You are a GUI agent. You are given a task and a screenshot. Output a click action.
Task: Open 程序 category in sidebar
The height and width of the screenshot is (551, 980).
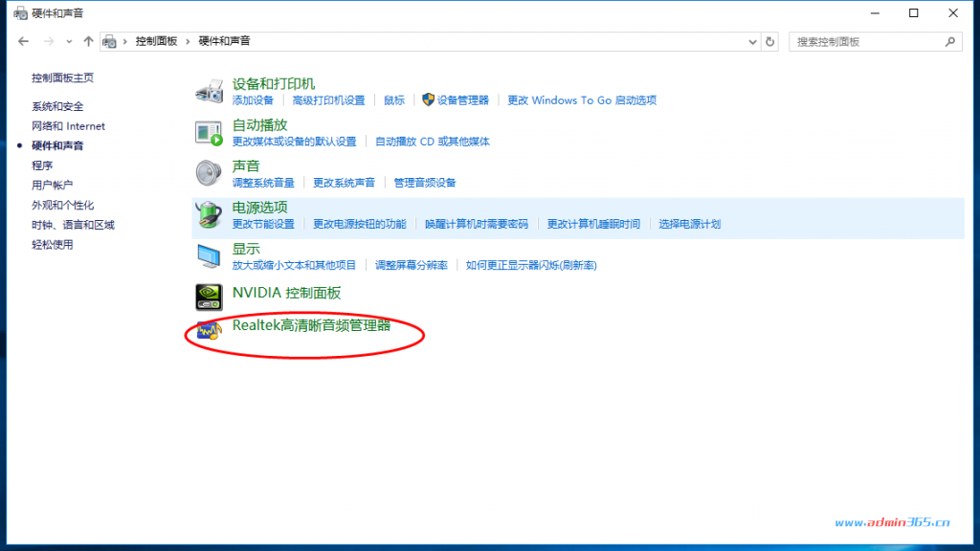point(42,165)
